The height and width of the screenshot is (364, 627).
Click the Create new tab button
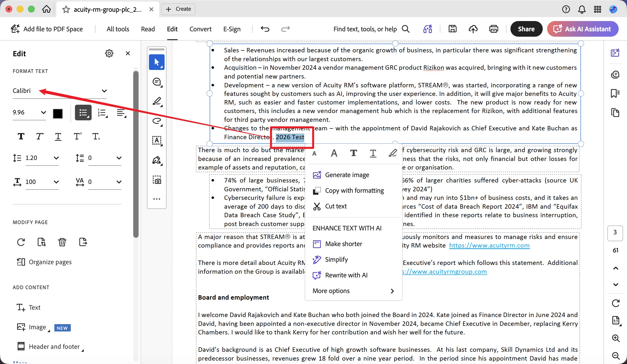[178, 9]
